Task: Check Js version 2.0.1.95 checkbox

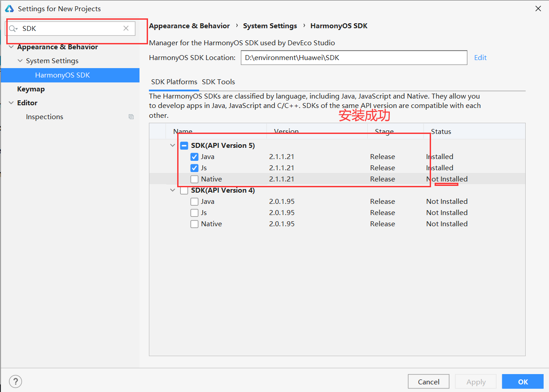Action: [194, 213]
